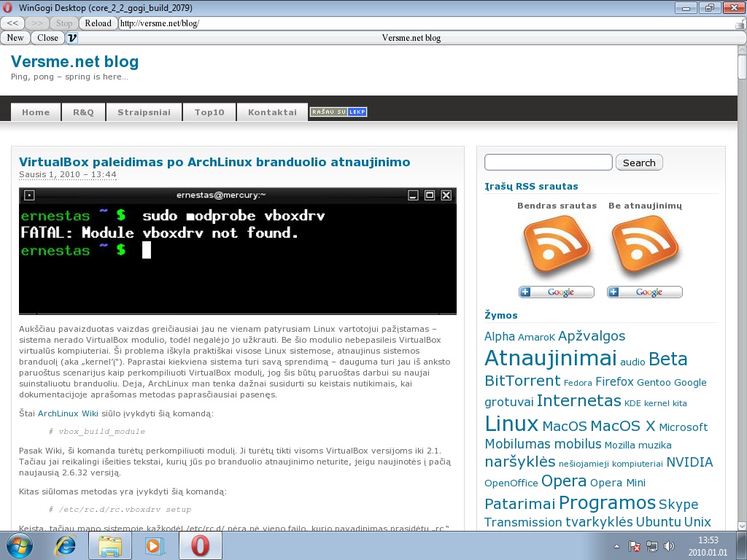Close the current tab

tap(47, 38)
